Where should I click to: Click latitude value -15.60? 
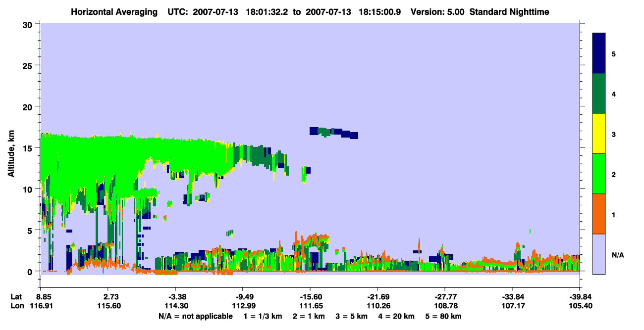[x=310, y=297]
